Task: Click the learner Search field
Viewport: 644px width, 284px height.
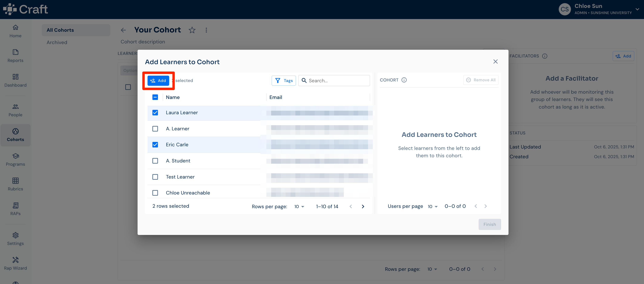Action: [334, 81]
